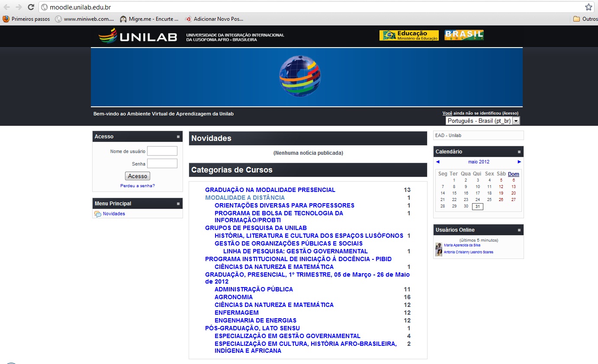Collapse the Acesso block
The height and width of the screenshot is (364, 598).
point(178,137)
